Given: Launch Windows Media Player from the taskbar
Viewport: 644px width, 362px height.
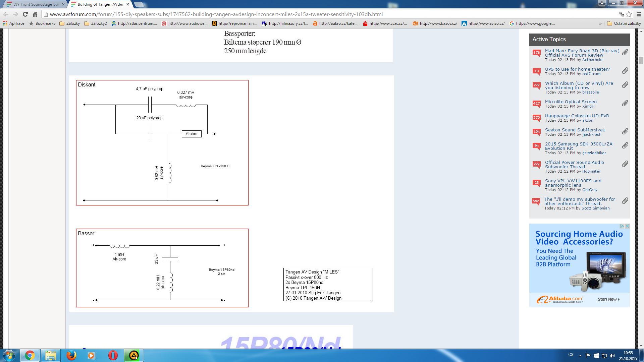Looking at the screenshot, I should pos(91,355).
